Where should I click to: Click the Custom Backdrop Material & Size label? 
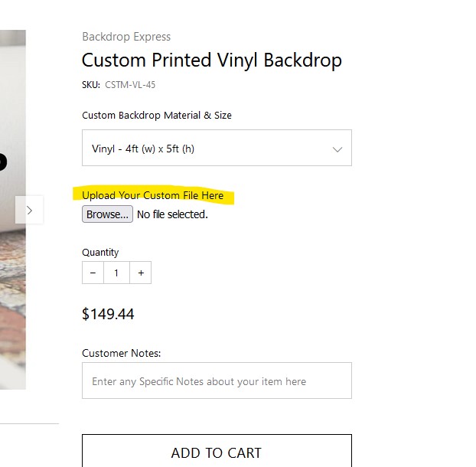pos(157,116)
